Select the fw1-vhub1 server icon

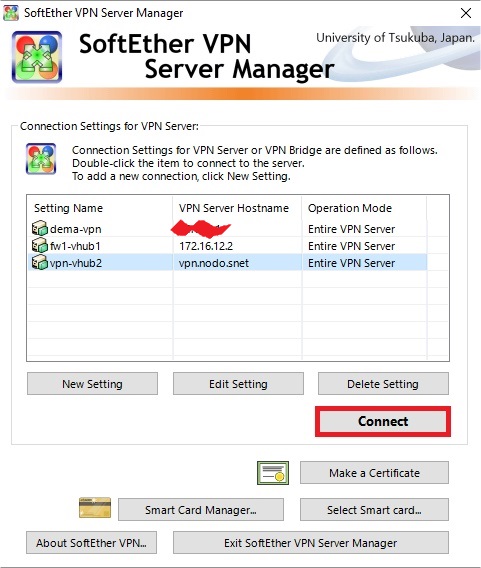coord(39,246)
